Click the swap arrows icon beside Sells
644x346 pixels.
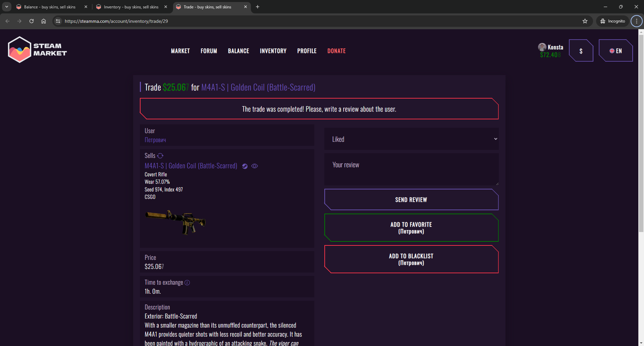click(160, 156)
